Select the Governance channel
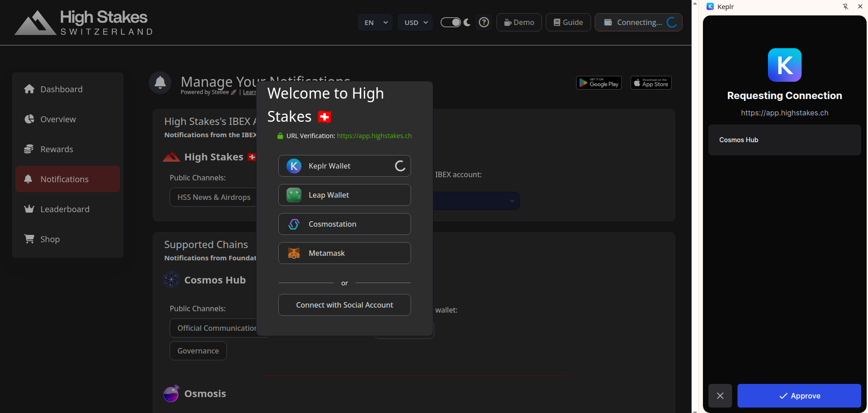This screenshot has width=868, height=413. (x=198, y=351)
